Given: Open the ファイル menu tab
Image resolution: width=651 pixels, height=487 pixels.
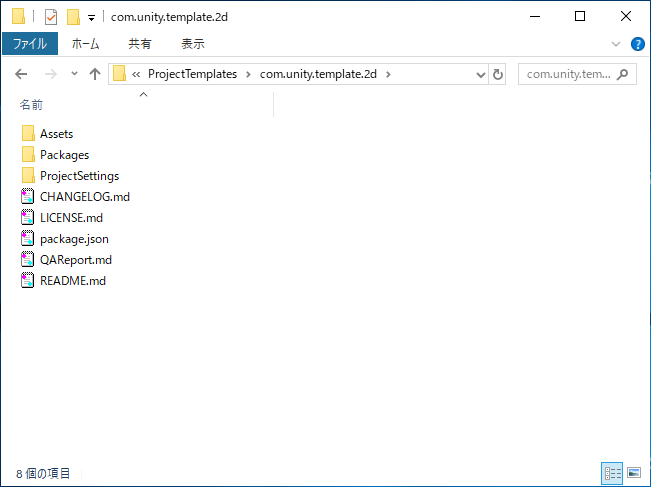Looking at the screenshot, I should pyautogui.click(x=30, y=44).
